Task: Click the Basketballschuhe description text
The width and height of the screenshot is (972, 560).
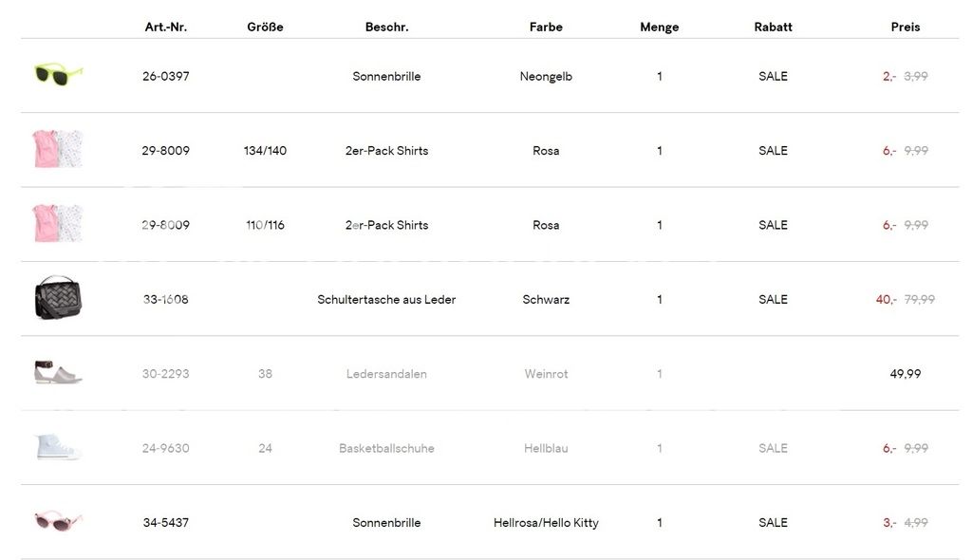Action: [x=386, y=448]
